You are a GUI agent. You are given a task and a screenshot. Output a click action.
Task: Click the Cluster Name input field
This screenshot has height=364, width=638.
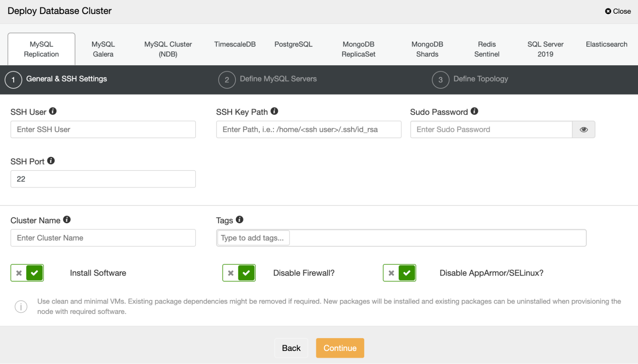[103, 238]
